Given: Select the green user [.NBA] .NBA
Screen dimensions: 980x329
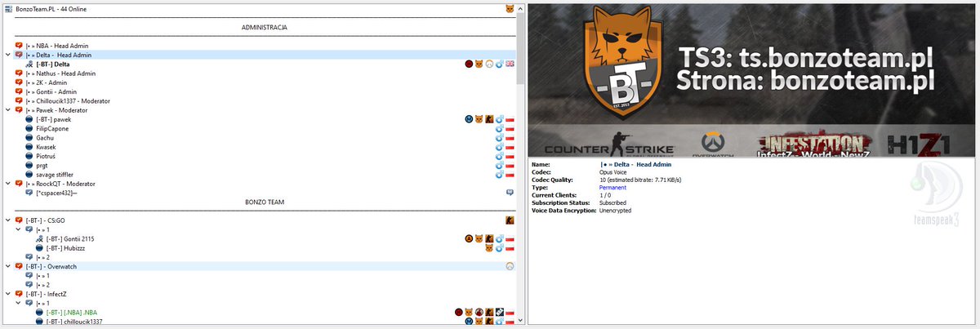Looking at the screenshot, I should [x=73, y=312].
